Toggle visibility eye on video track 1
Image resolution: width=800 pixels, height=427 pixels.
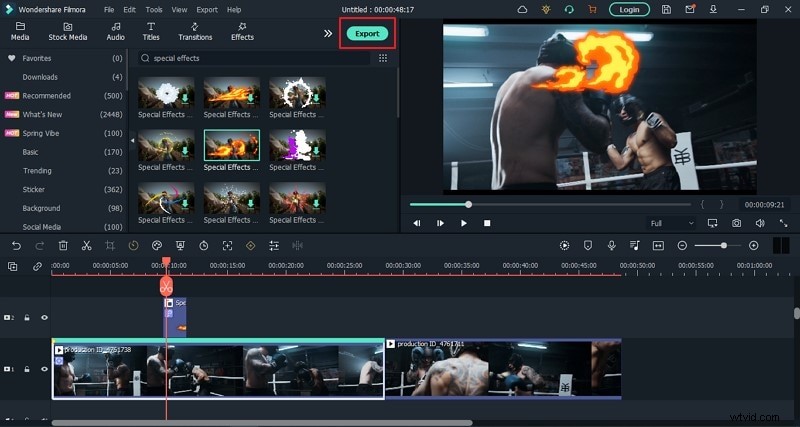coord(44,369)
